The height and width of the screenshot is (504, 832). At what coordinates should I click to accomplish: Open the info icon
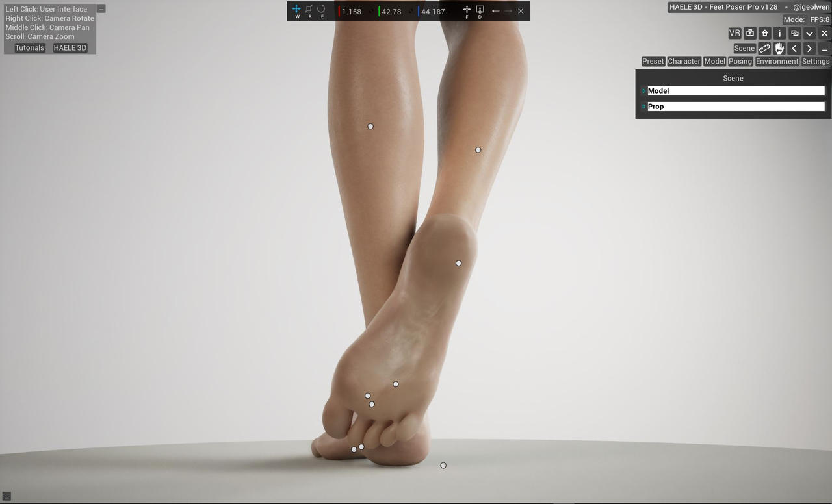tap(779, 33)
